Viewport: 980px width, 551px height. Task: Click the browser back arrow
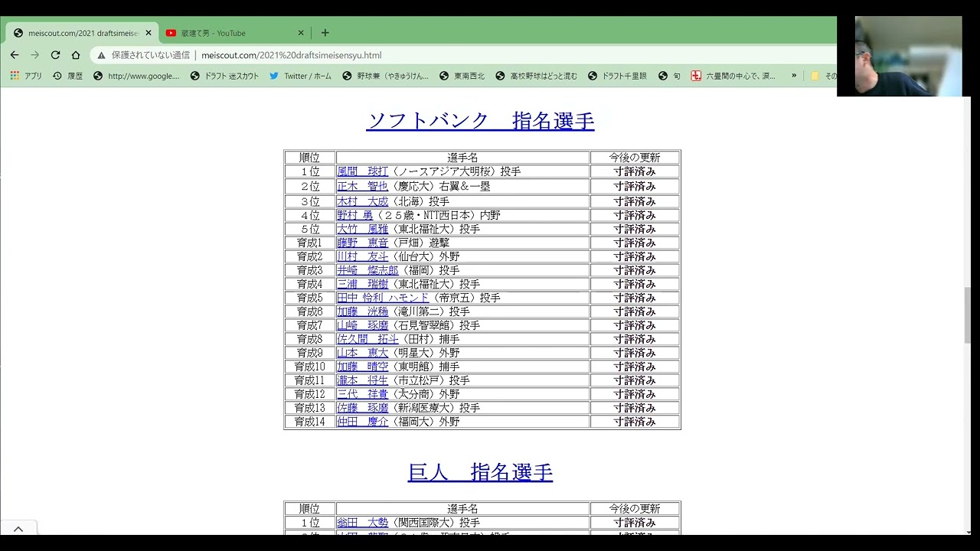tap(15, 55)
